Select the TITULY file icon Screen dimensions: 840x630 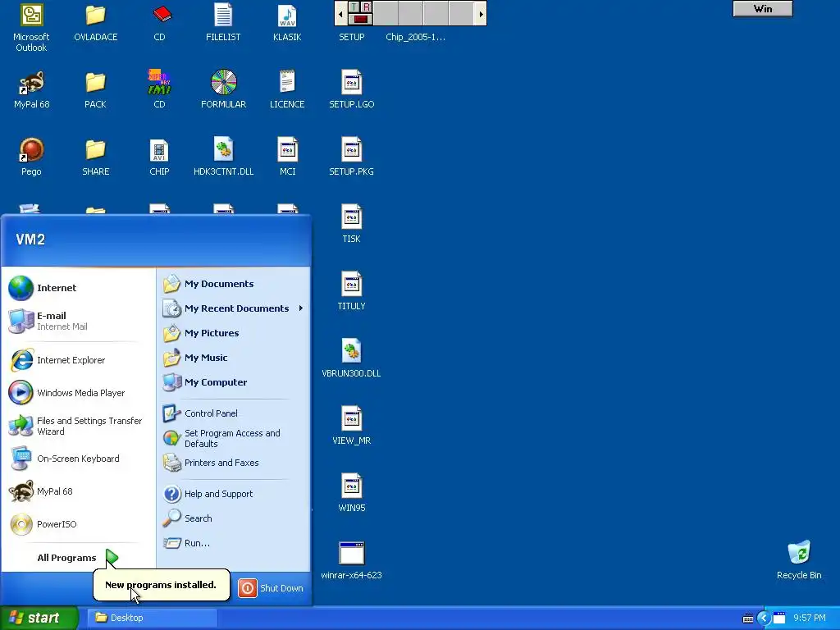point(351,292)
